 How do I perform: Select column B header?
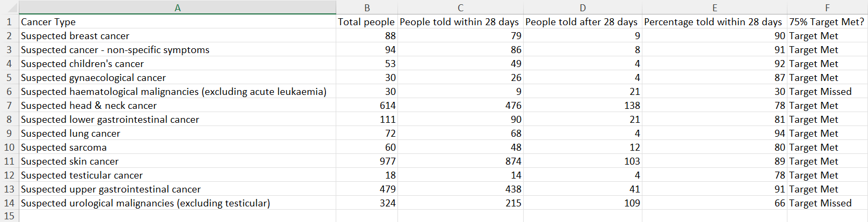[367, 8]
